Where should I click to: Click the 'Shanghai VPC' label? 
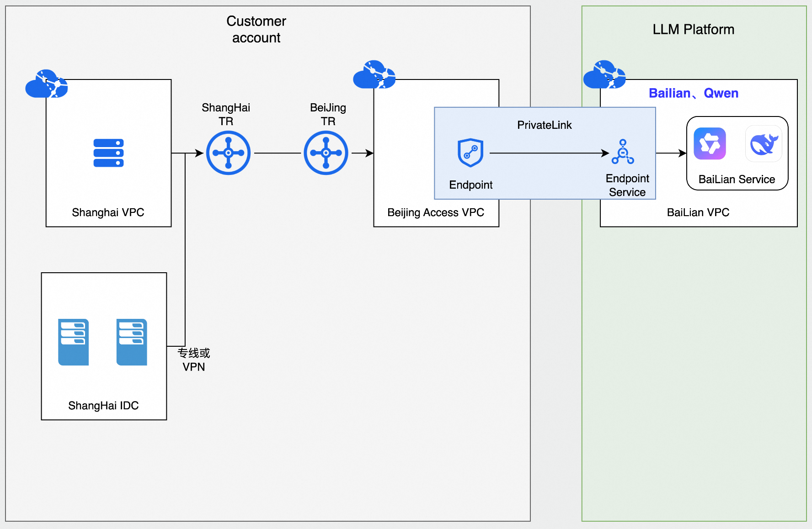[108, 212]
